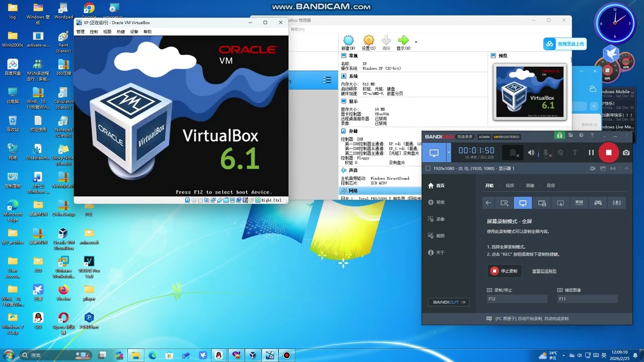Switch to 视频 tab in Bandicam

point(510,186)
